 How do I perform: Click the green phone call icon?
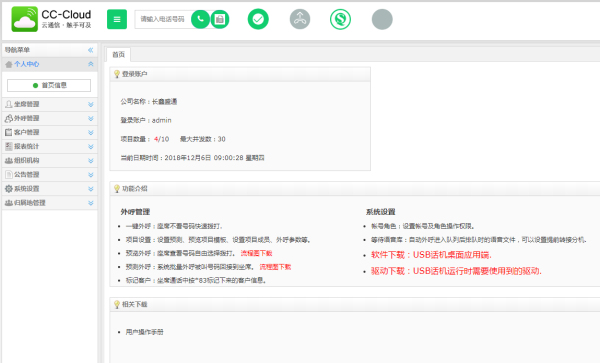(201, 19)
